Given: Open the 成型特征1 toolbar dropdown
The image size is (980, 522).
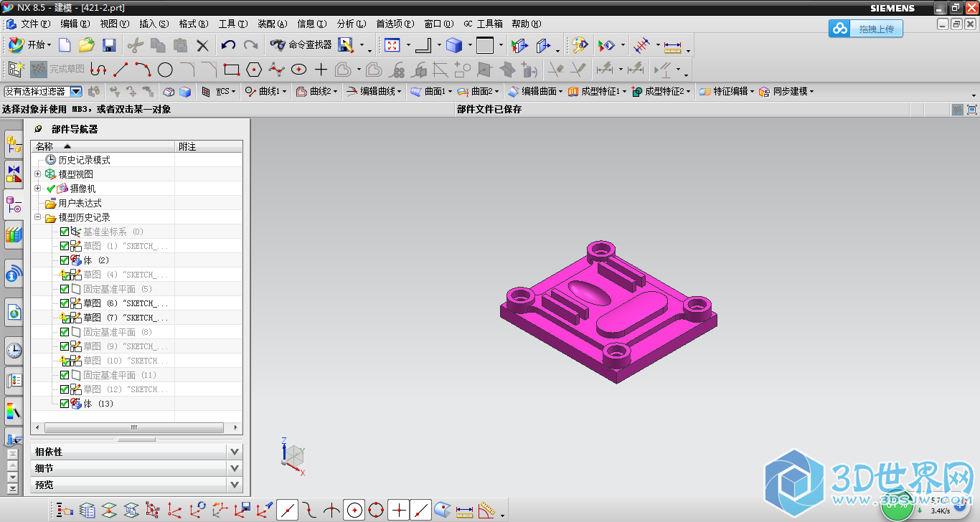Looking at the screenshot, I should click(x=597, y=92).
